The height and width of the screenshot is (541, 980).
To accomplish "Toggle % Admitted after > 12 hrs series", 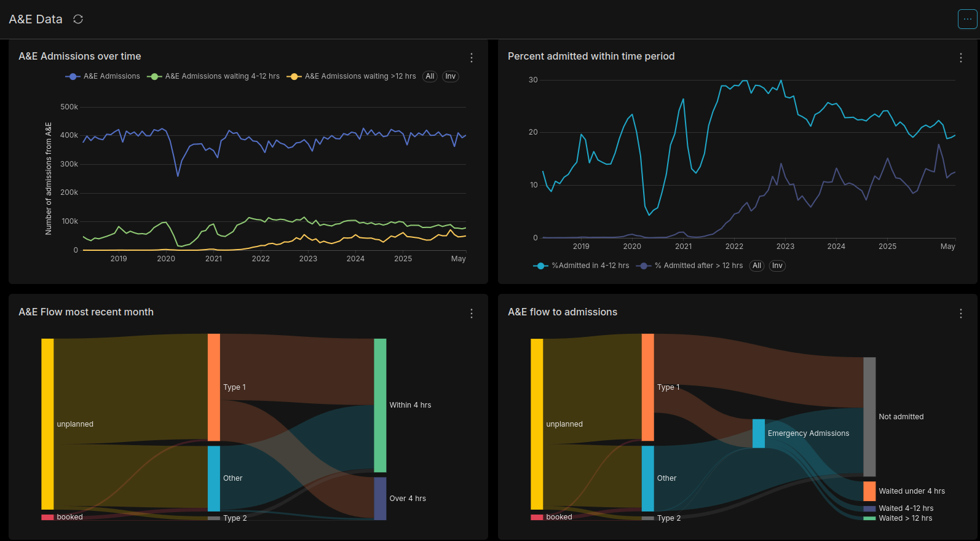I will point(689,266).
